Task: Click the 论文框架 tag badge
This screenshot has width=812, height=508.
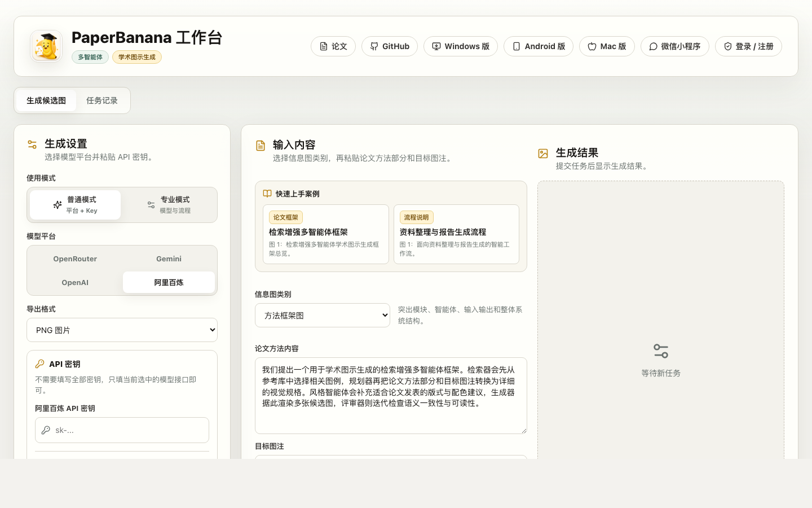Action: pos(286,217)
